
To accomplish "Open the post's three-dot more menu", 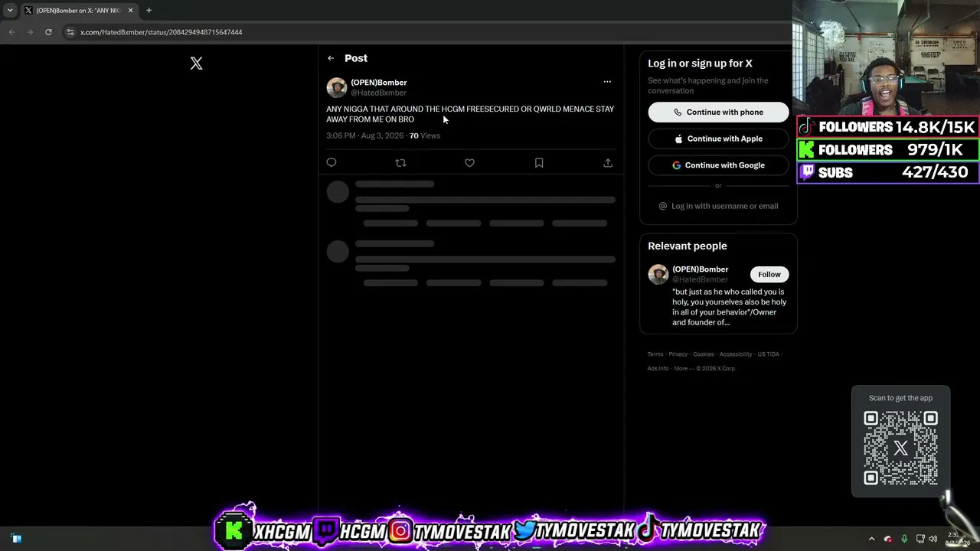I will [607, 82].
